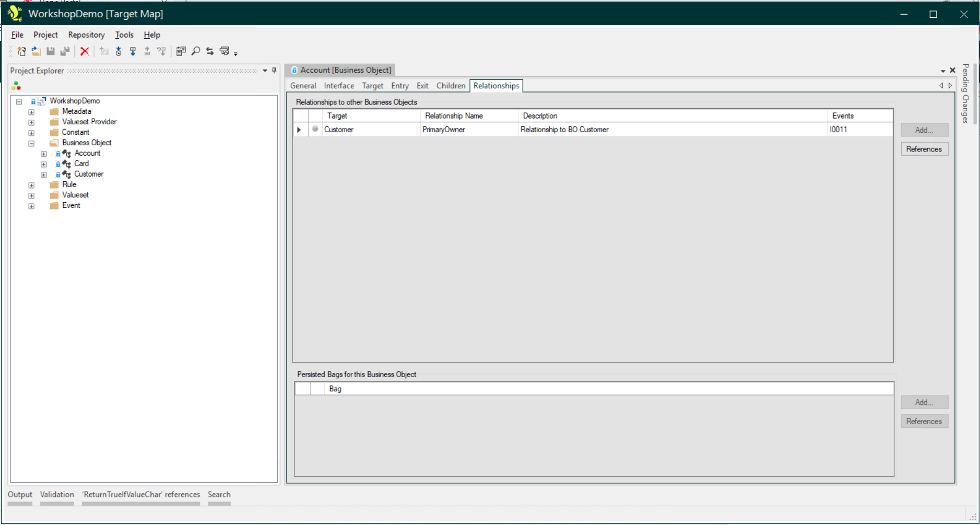Switch to the Children tab

click(x=451, y=86)
